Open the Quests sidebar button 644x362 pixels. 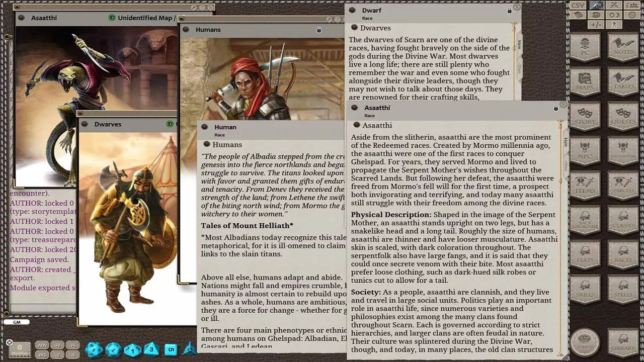[x=623, y=116]
